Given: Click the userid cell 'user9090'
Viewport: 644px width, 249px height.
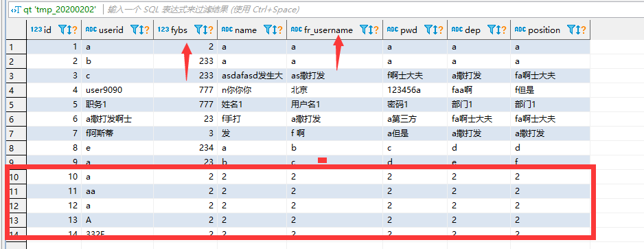Looking at the screenshot, I should click(117, 90).
